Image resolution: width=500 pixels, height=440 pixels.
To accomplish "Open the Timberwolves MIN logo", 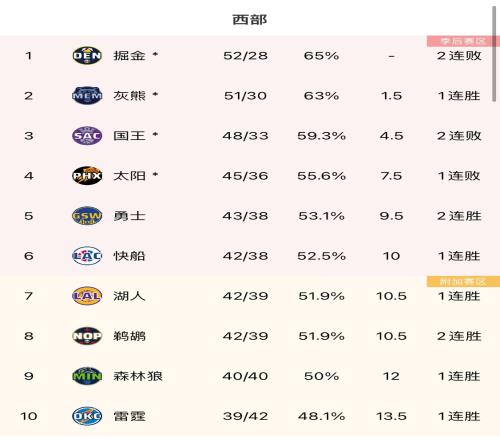I will point(87,376).
